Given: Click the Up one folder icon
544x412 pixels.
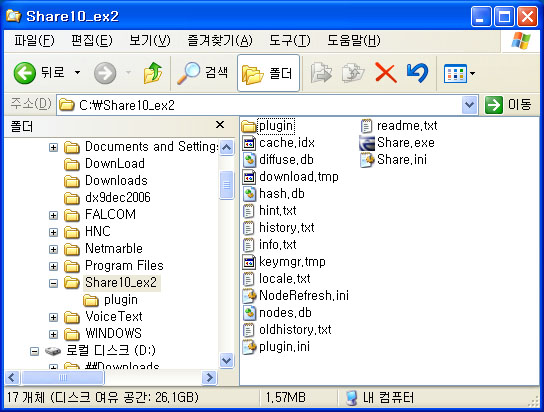Looking at the screenshot, I should [153, 73].
